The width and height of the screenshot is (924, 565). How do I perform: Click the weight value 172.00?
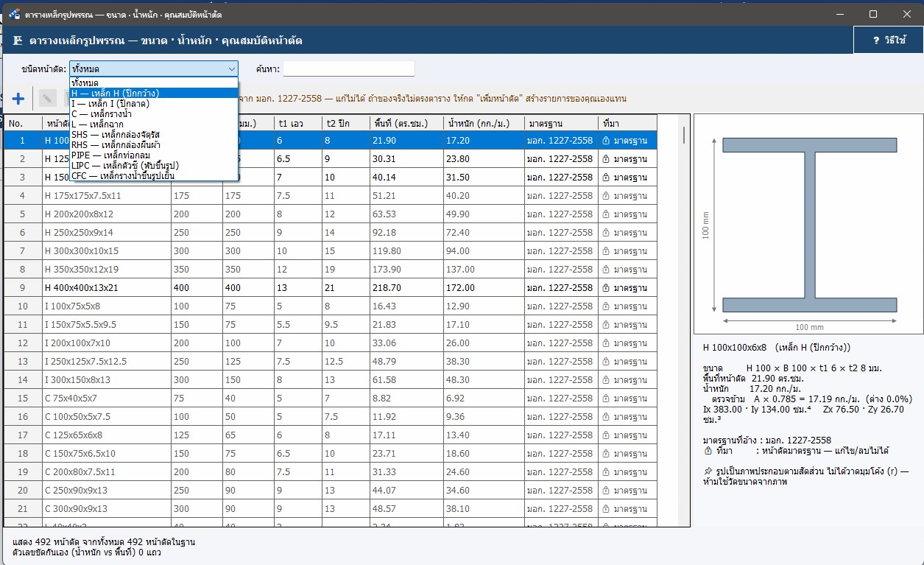pos(461,288)
